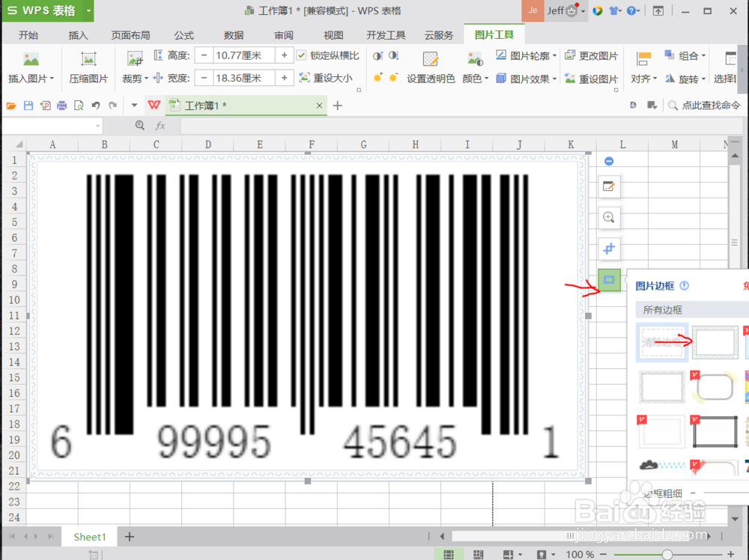Click the normal view icon in status bar
The height and width of the screenshot is (560, 749).
[448, 554]
